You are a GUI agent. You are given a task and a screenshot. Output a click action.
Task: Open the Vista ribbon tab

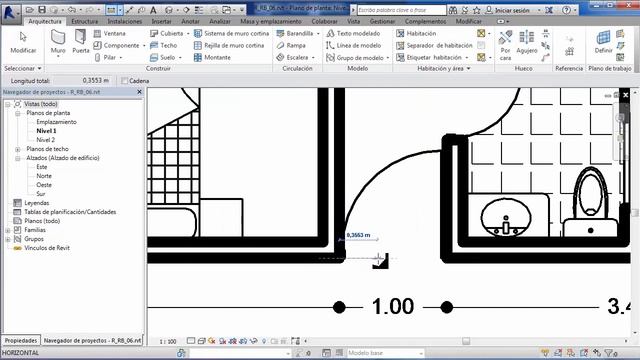point(353,21)
